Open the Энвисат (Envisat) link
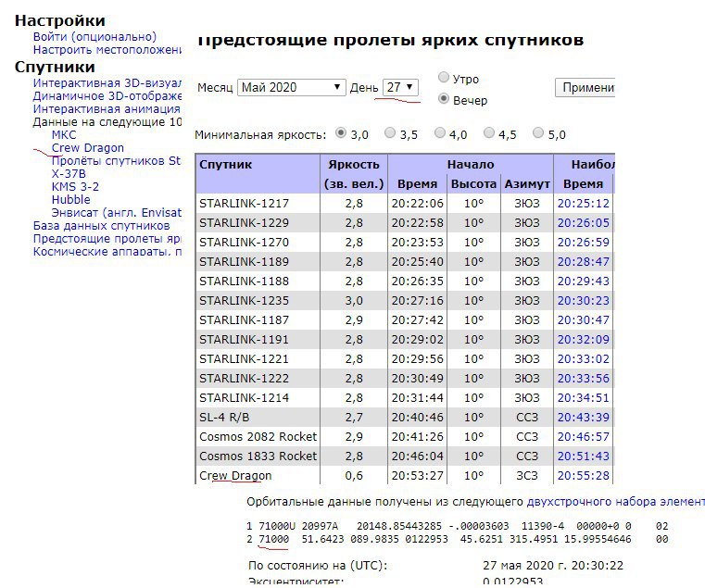Screen dimensions: 705x588 click(x=117, y=213)
